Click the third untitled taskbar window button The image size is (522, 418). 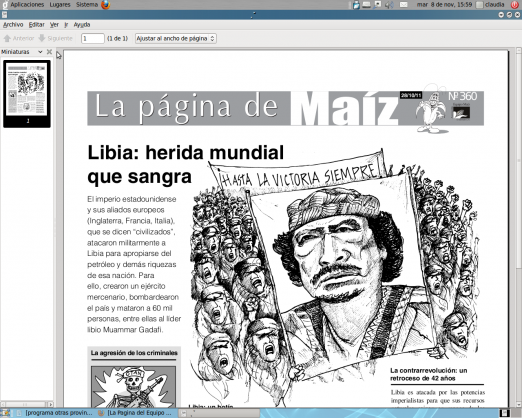tap(219, 413)
